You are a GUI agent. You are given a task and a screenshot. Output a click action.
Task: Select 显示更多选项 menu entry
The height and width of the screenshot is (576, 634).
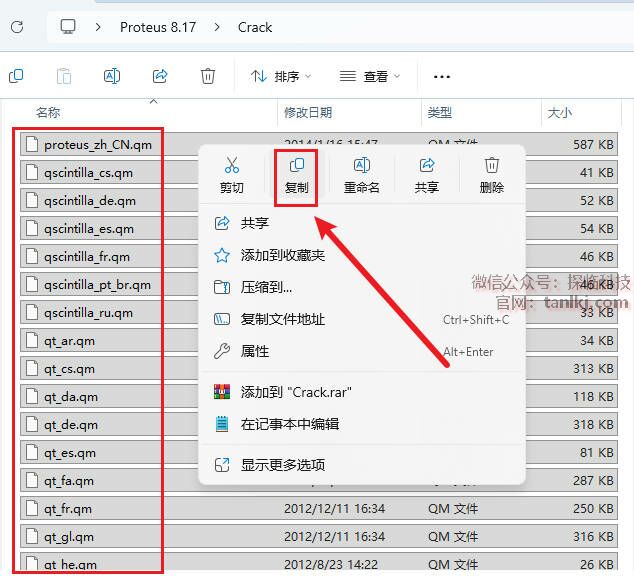tap(362, 465)
